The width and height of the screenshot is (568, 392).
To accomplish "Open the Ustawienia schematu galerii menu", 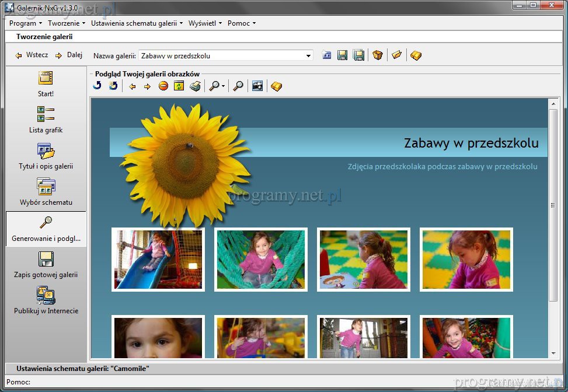I will 137,23.
